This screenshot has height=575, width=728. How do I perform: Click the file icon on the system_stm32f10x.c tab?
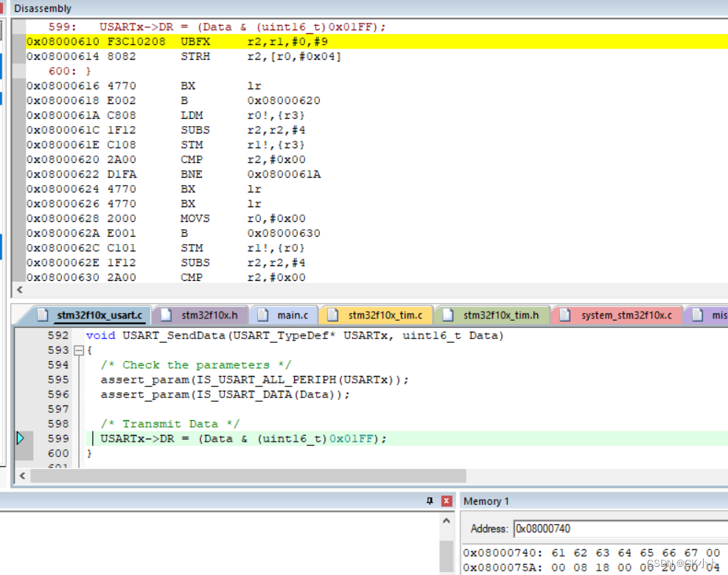tap(565, 315)
